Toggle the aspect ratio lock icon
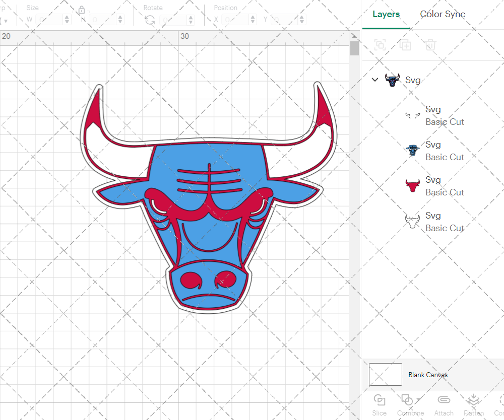This screenshot has width=504, height=420. pyautogui.click(x=82, y=10)
